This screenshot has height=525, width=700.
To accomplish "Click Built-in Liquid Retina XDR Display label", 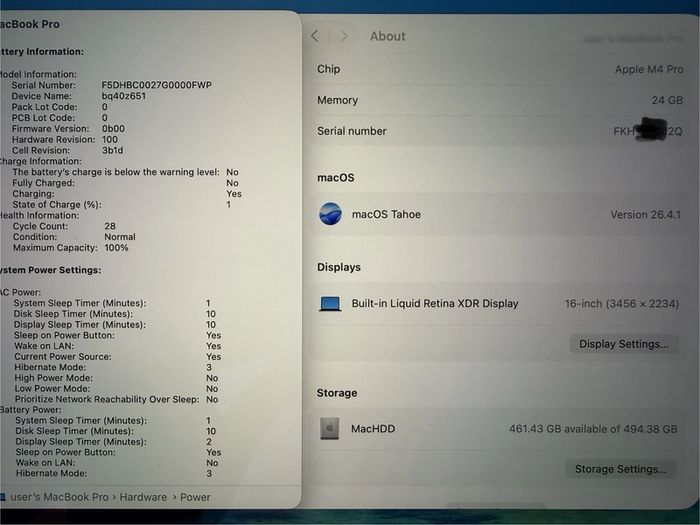I will 435,304.
